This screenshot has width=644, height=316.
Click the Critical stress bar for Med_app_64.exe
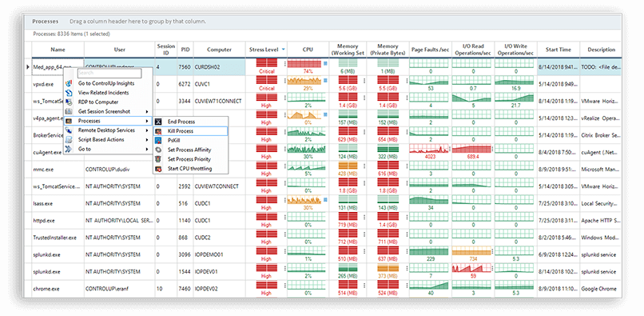tap(267, 63)
